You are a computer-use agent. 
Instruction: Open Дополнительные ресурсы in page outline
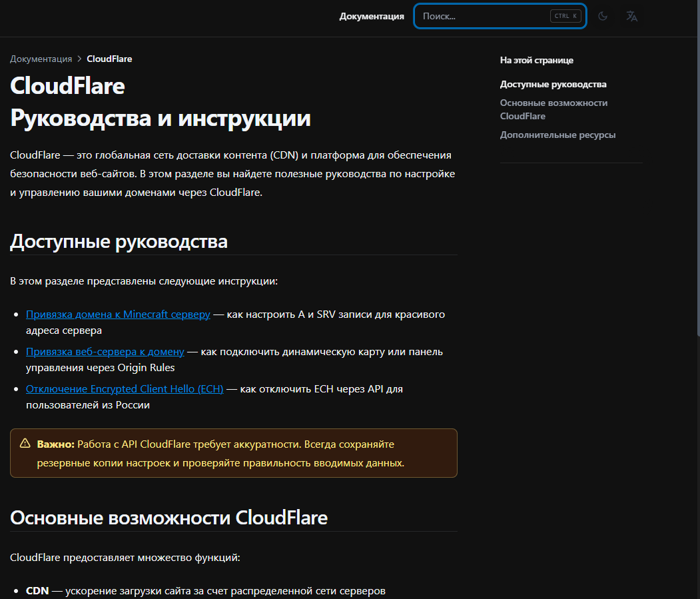click(x=557, y=135)
